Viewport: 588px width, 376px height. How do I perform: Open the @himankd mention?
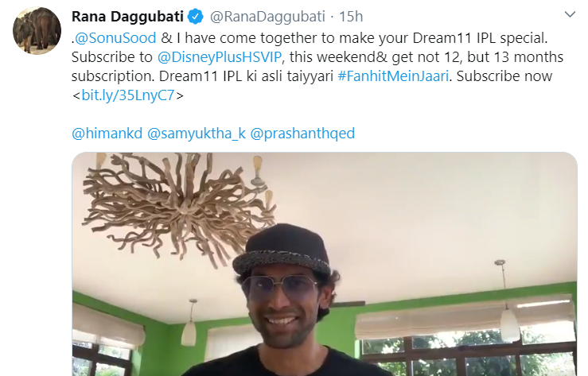(107, 134)
